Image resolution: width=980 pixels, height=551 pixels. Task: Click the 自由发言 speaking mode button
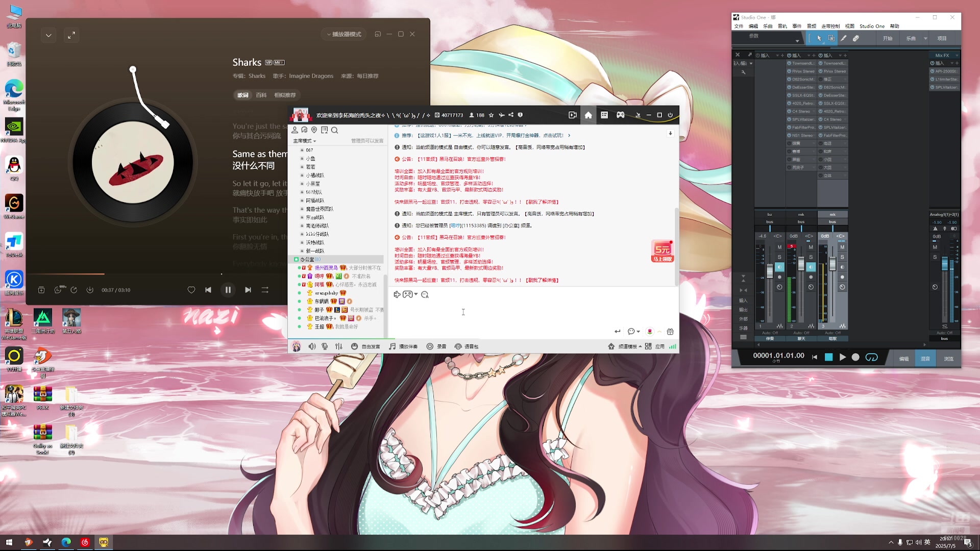coord(365,346)
